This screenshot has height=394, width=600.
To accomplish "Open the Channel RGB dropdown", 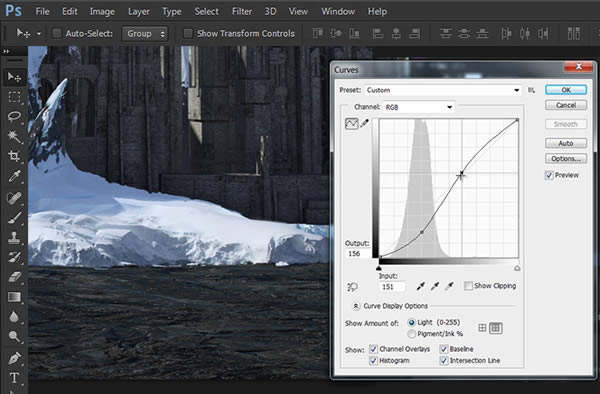I will pyautogui.click(x=419, y=107).
